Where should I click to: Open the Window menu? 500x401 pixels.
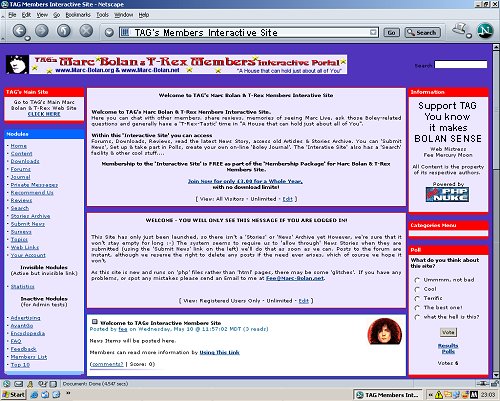coord(123,15)
